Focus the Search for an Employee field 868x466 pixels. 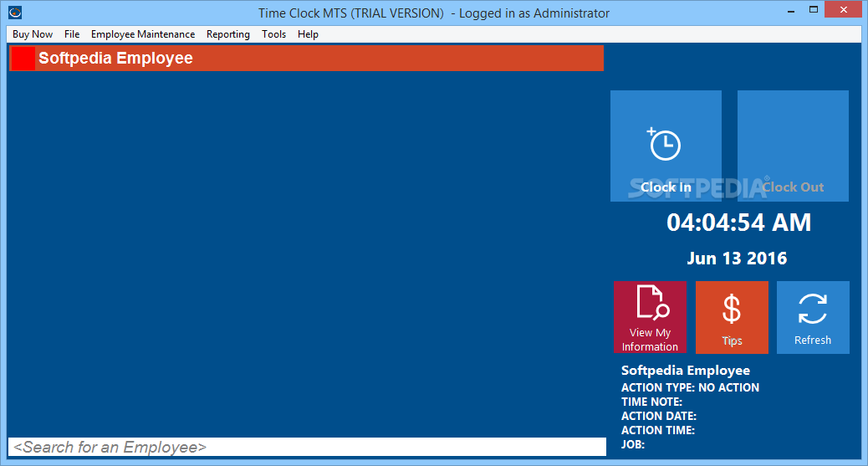pyautogui.click(x=307, y=447)
